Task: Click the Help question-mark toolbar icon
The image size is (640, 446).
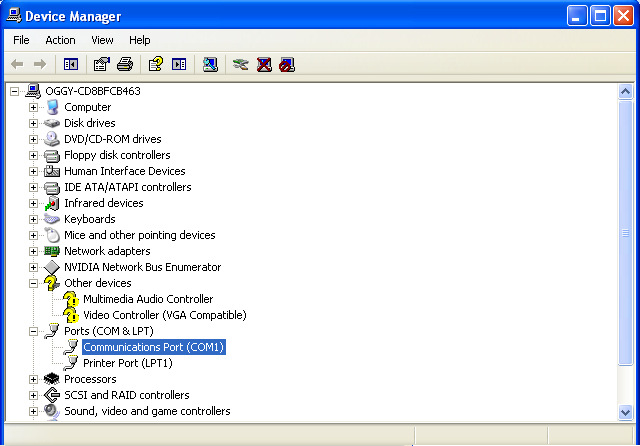Action: (156, 64)
